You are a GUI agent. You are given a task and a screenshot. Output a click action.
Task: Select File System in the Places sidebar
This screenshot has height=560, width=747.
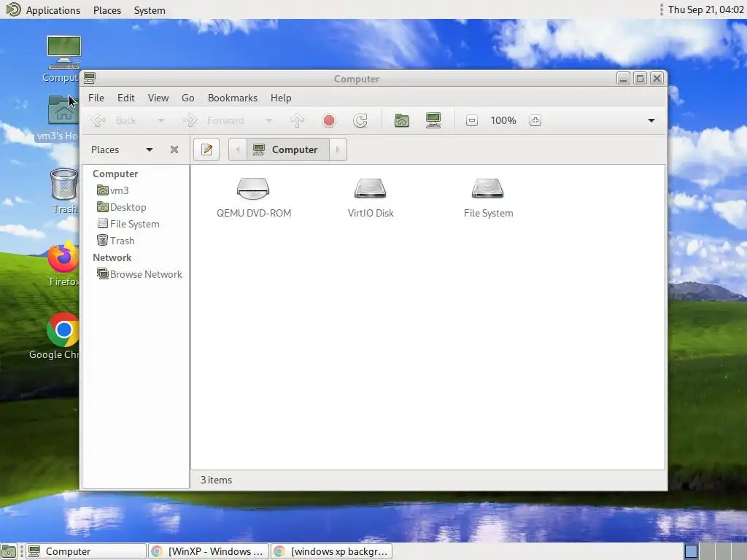[x=128, y=224]
